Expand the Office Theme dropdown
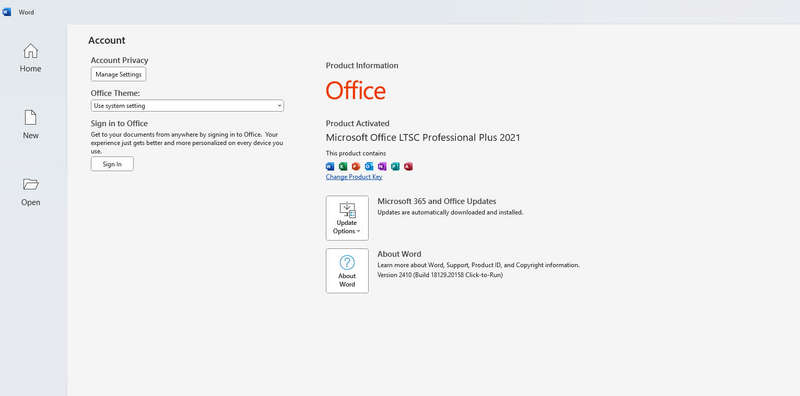 (187, 106)
